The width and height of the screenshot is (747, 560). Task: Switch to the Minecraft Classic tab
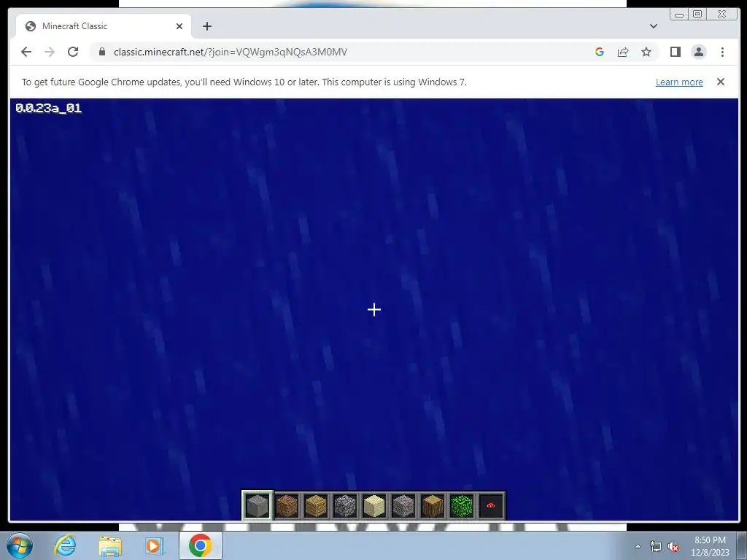tap(104, 26)
